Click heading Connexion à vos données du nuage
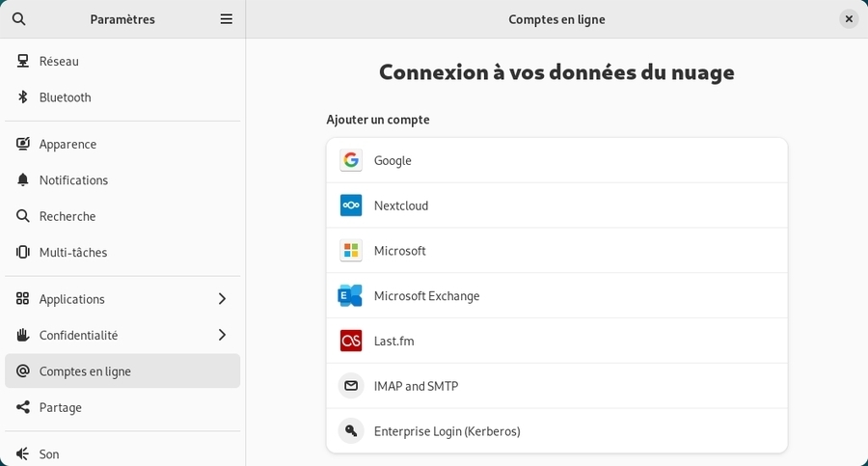 556,72
